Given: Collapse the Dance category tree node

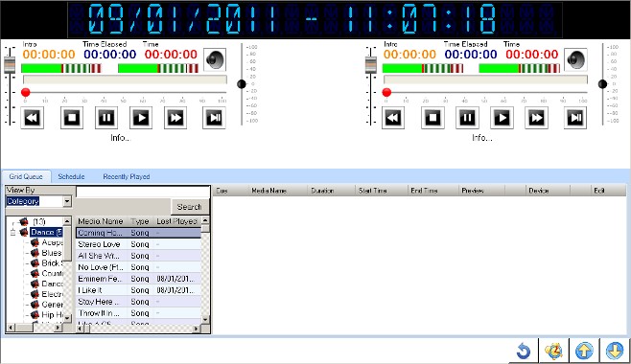Looking at the screenshot, I should coord(12,232).
